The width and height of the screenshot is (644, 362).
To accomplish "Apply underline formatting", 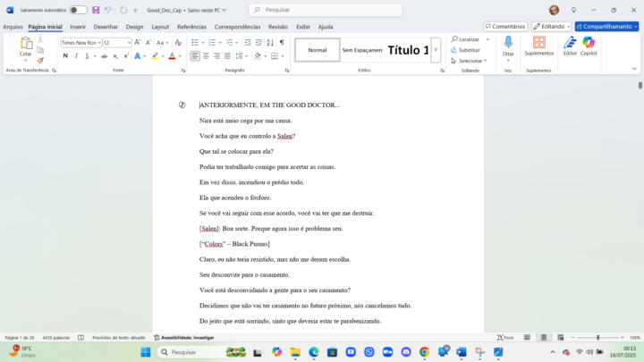I will pos(87,55).
